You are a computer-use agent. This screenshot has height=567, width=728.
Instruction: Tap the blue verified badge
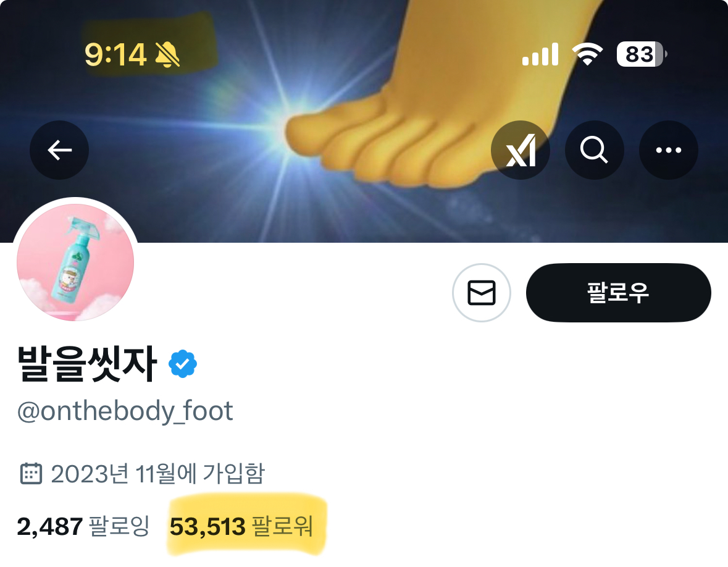183,364
